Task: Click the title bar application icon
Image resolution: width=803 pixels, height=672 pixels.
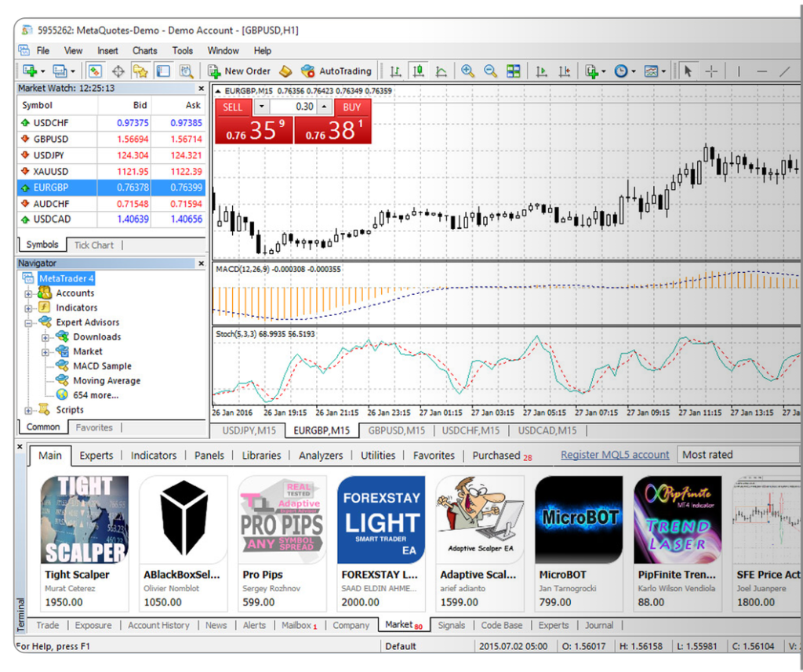Action: 27,31
